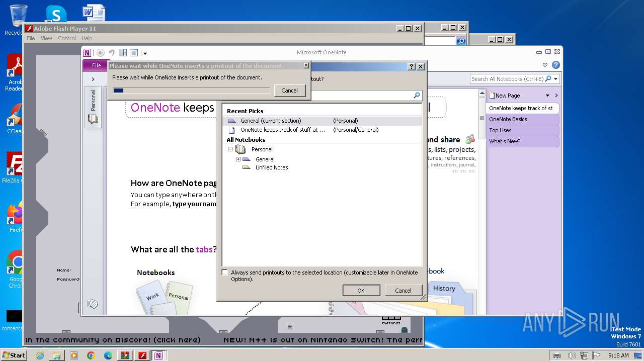Screen dimensions: 644x362
Task: Open View menu in Adobe Flash Player
Action: coord(46,38)
